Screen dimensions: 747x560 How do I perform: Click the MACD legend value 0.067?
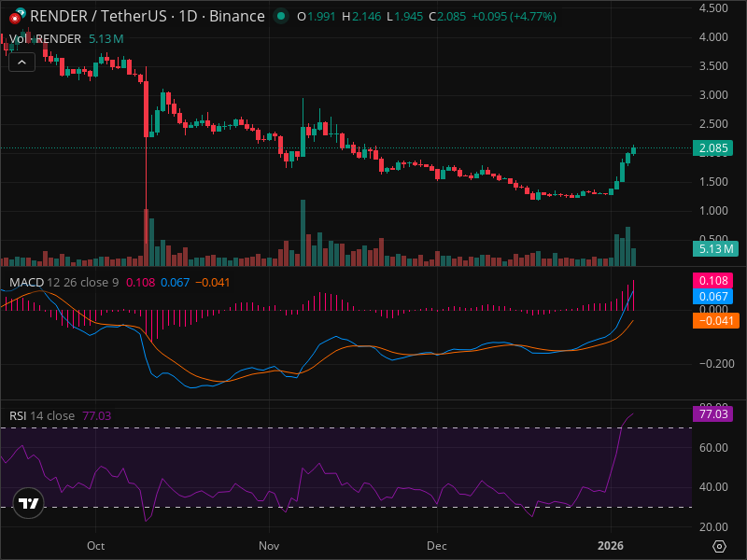pos(176,283)
